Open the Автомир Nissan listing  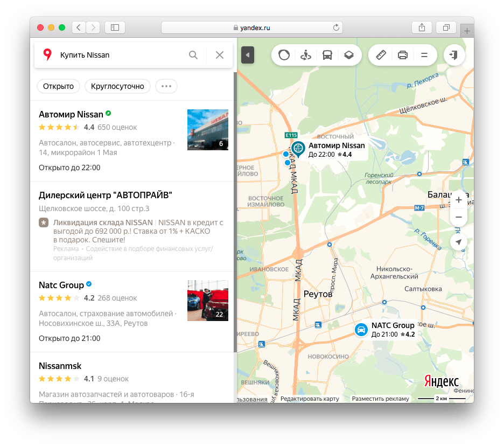click(71, 114)
